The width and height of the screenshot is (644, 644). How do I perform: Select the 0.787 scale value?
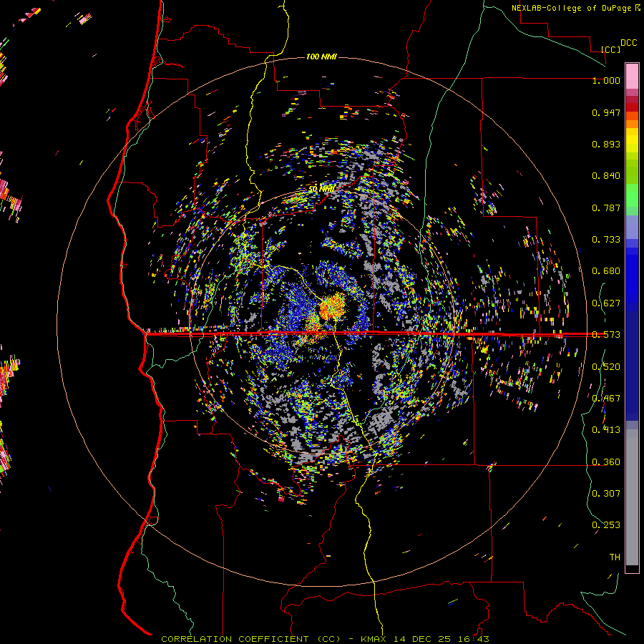click(606, 208)
